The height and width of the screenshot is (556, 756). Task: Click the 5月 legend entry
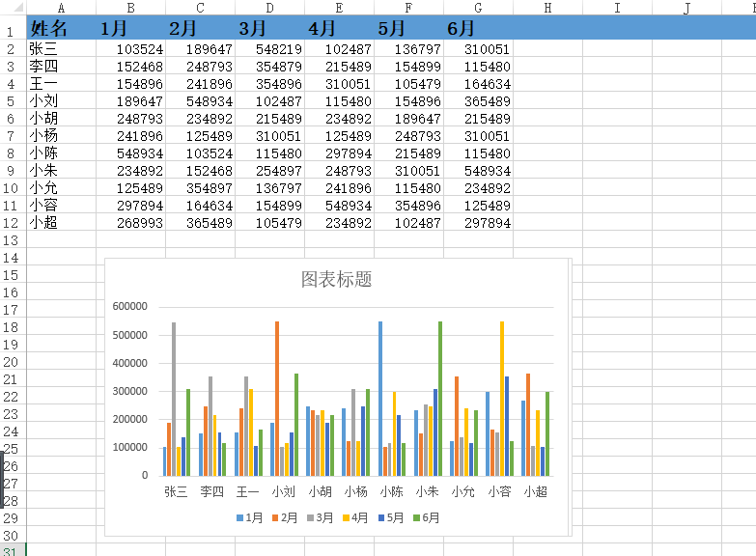(391, 518)
